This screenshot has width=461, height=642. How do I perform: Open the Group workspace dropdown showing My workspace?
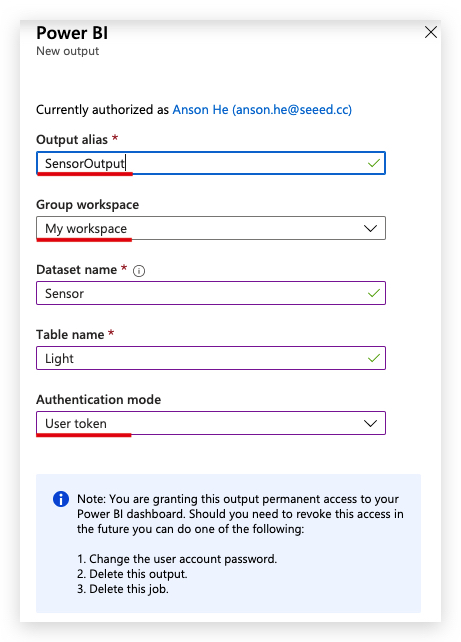point(211,228)
